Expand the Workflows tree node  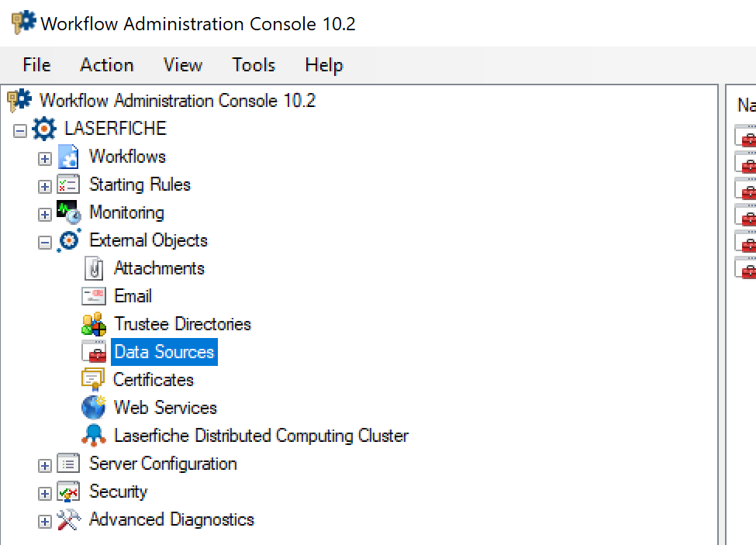pos(45,158)
